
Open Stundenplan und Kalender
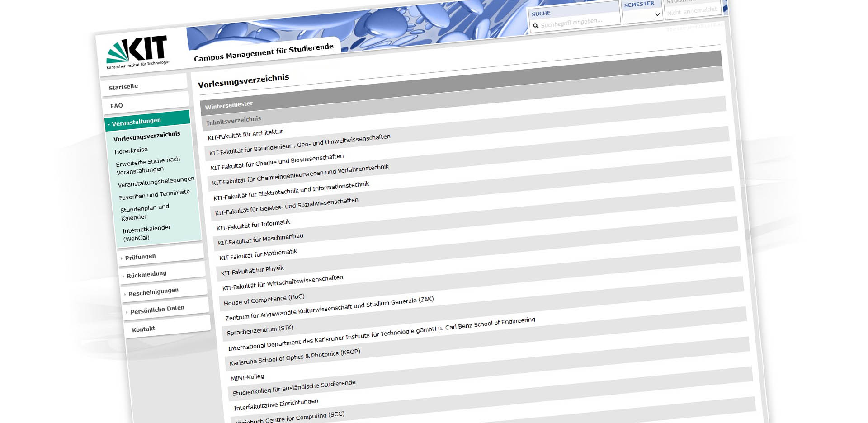[x=145, y=212]
